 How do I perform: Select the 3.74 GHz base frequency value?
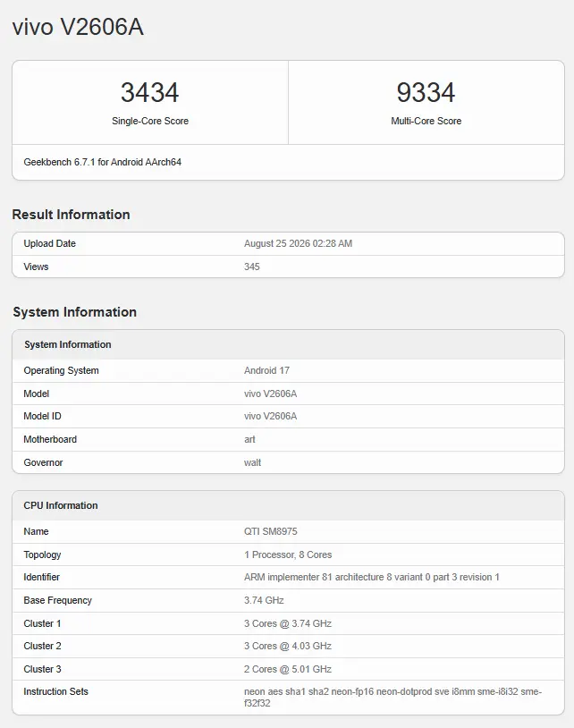tap(264, 600)
